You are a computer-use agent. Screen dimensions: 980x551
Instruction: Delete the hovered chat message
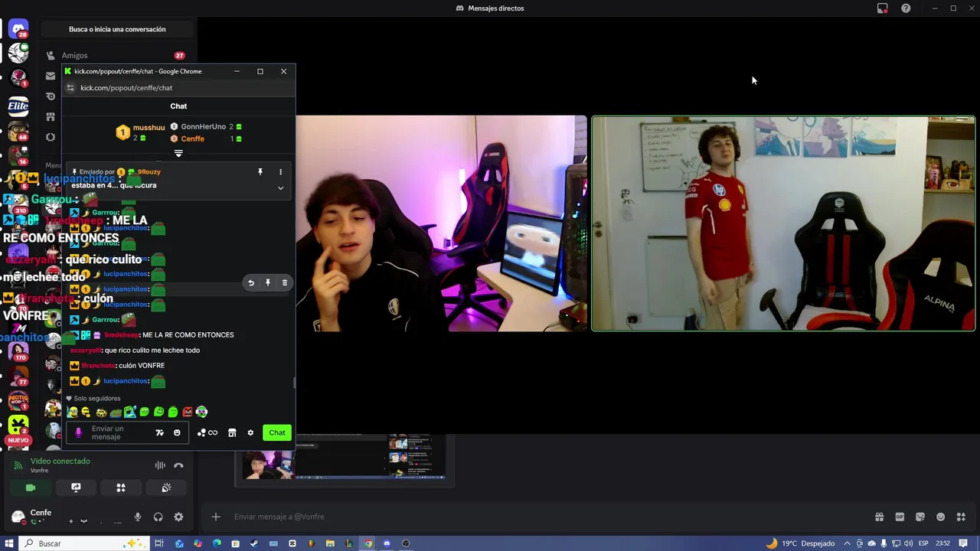[x=284, y=282]
